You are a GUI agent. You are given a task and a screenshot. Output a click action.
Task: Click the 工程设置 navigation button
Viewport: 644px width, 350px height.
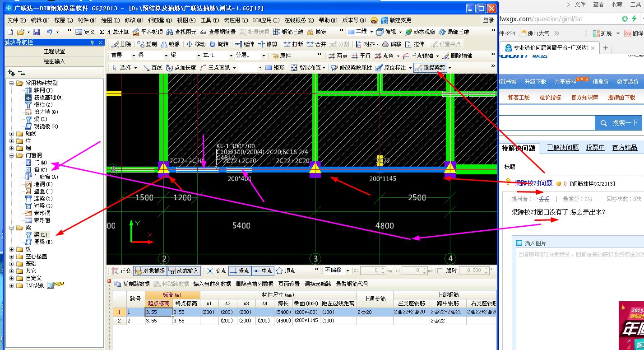click(x=54, y=51)
